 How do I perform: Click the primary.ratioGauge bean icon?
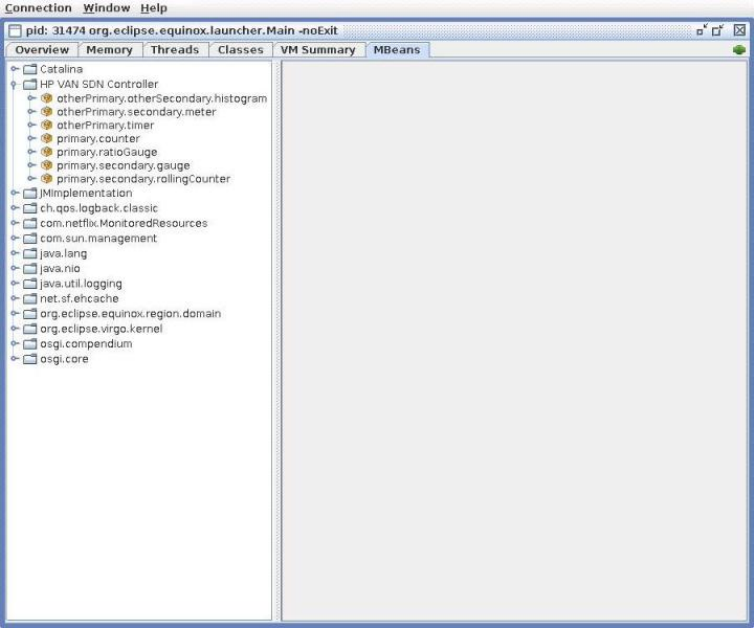[47, 152]
